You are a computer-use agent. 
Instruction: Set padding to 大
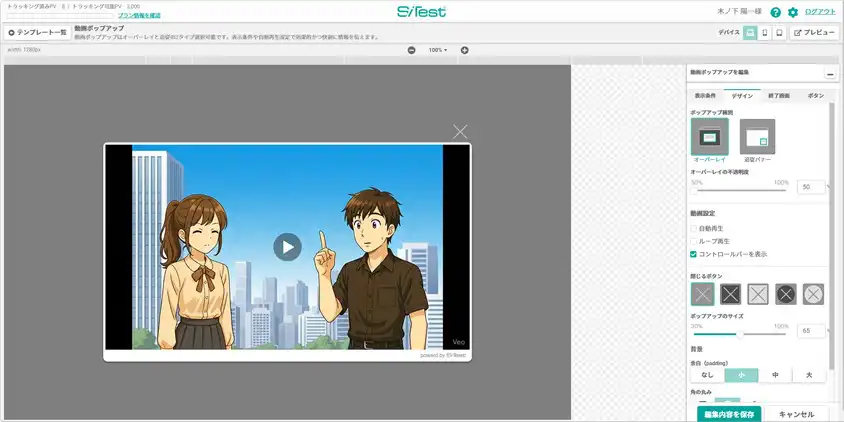(809, 375)
